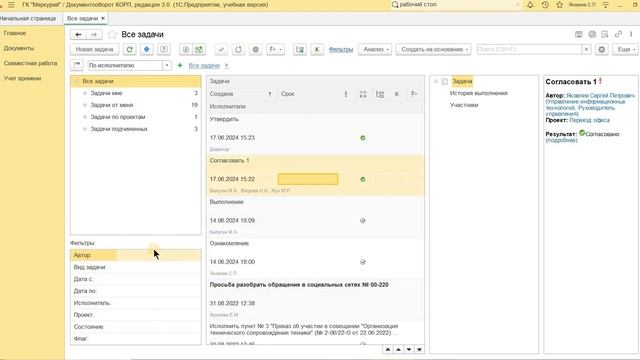Click the green plus icon near Все задачи link
The image size is (640, 360).
[180, 65]
